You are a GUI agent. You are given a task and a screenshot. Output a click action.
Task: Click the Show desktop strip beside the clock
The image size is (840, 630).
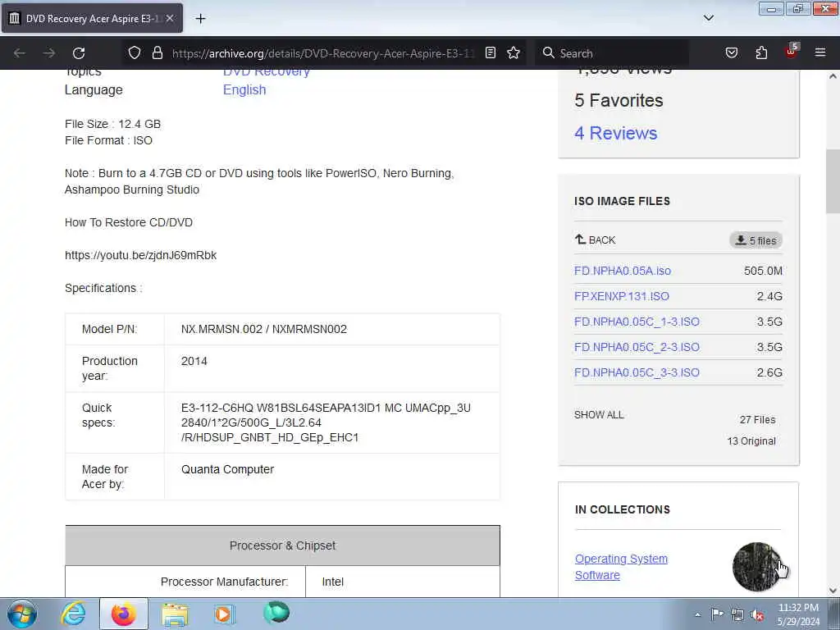point(834,614)
